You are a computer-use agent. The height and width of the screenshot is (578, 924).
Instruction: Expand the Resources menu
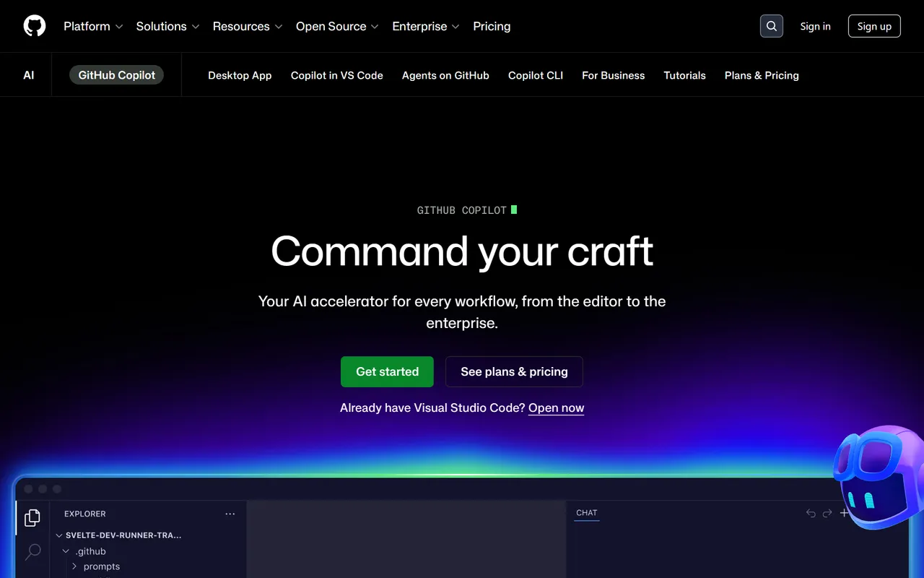tap(248, 26)
